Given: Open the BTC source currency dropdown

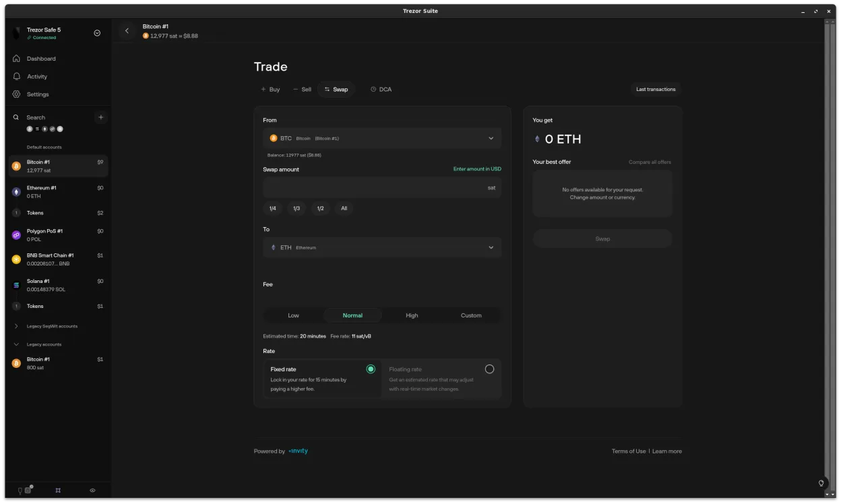Looking at the screenshot, I should point(381,138).
